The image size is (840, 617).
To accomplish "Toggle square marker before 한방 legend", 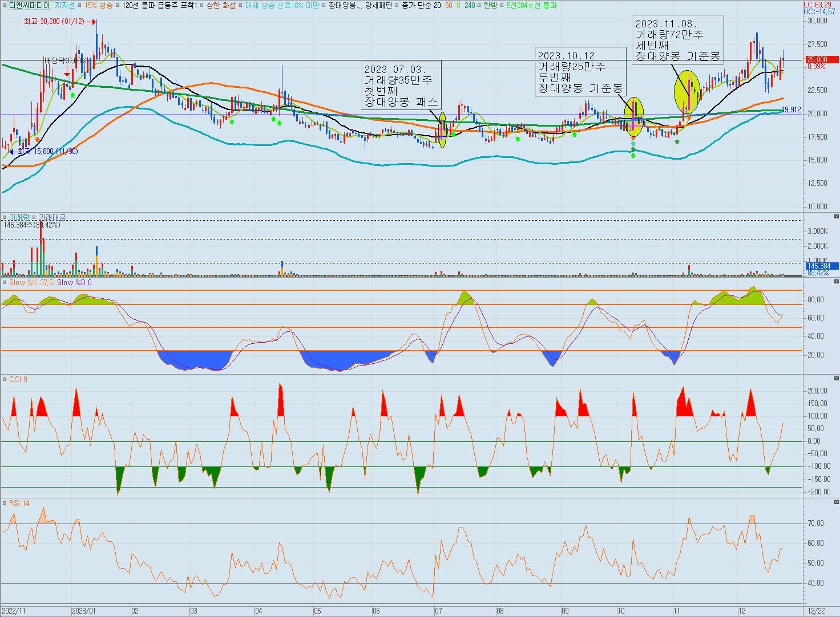I will (x=480, y=5).
